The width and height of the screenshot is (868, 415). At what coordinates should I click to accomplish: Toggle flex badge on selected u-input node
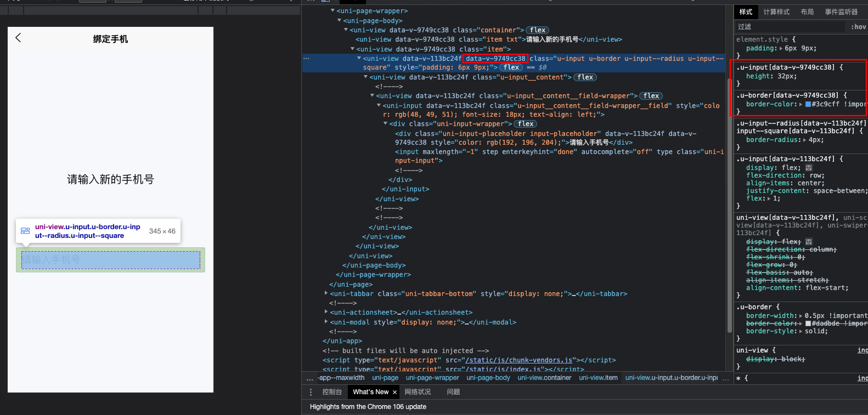pos(511,67)
